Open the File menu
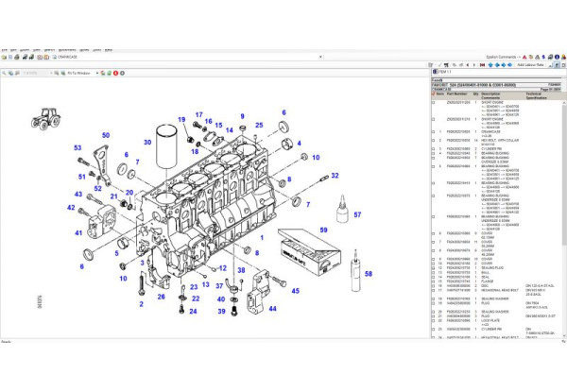567x392 pixels. pyautogui.click(x=5, y=49)
